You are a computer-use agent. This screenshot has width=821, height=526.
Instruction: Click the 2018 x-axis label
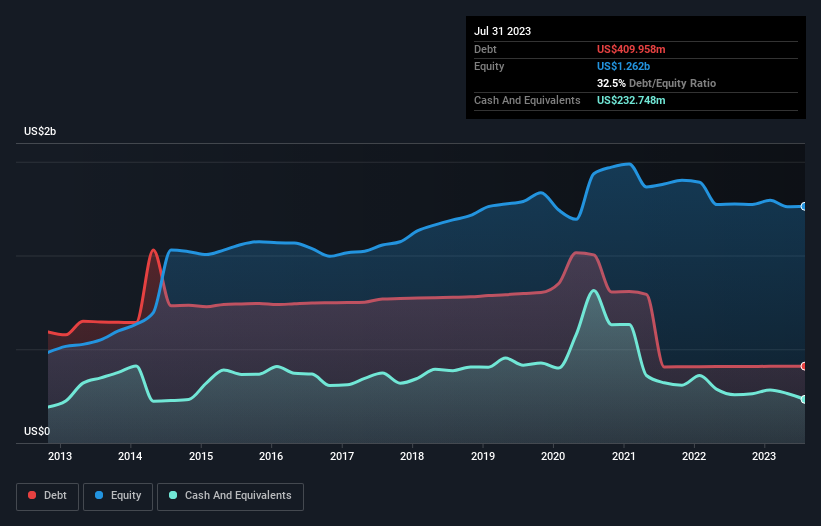point(412,456)
